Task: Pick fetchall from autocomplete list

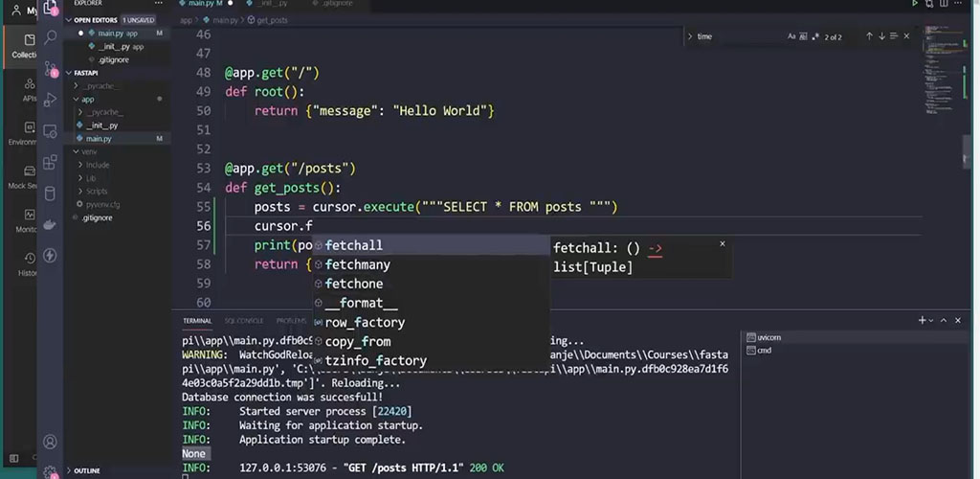Action: [x=432, y=245]
